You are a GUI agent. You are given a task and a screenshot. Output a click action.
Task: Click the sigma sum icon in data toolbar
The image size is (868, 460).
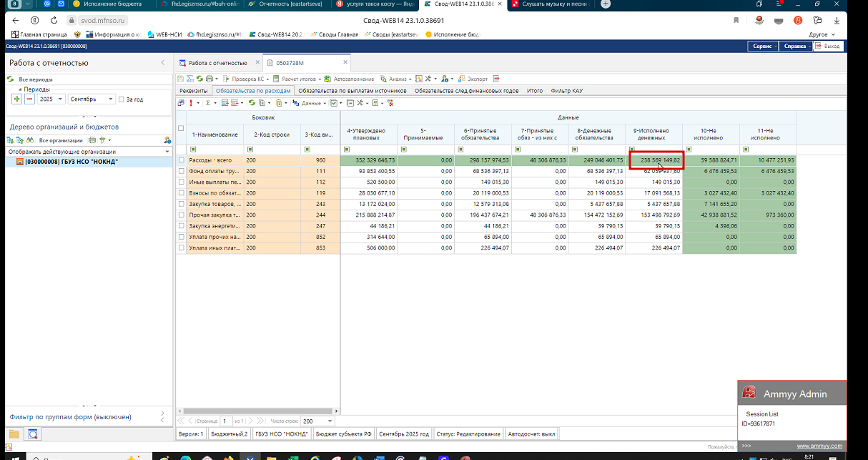pyautogui.click(x=207, y=103)
